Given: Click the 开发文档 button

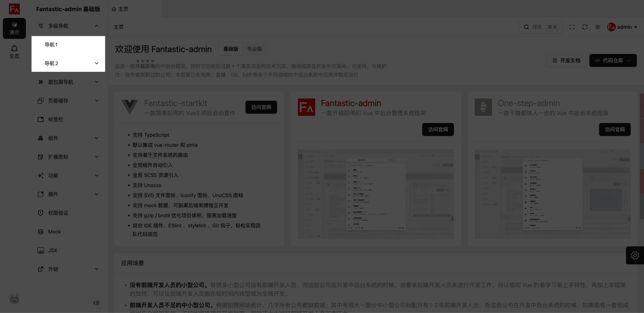Looking at the screenshot, I should point(566,60).
